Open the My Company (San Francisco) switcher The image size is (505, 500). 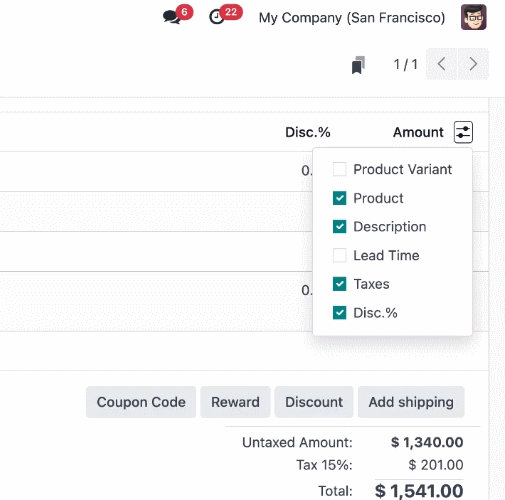tap(352, 17)
